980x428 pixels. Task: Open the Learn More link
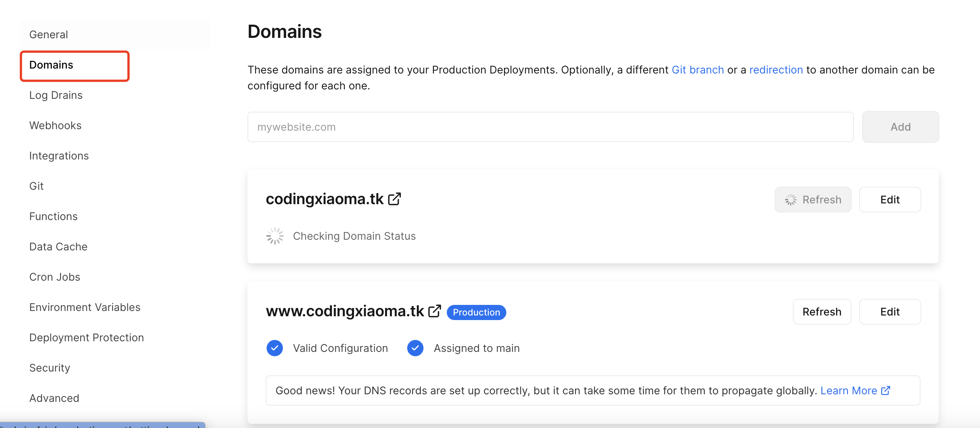click(x=848, y=391)
